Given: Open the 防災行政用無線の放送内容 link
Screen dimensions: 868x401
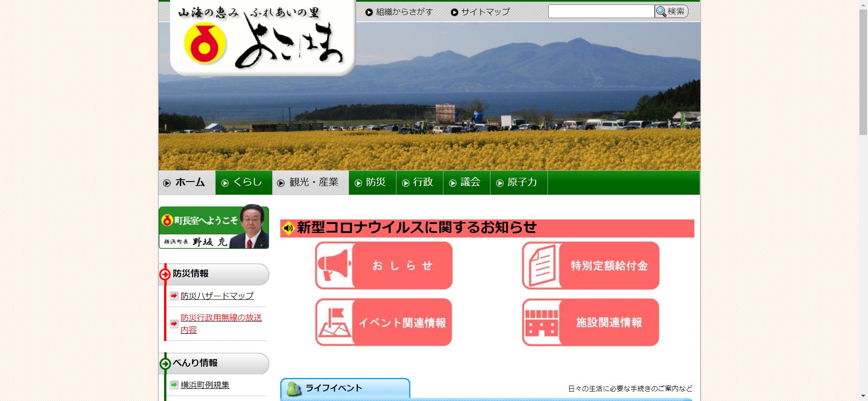Looking at the screenshot, I should pos(221,323).
